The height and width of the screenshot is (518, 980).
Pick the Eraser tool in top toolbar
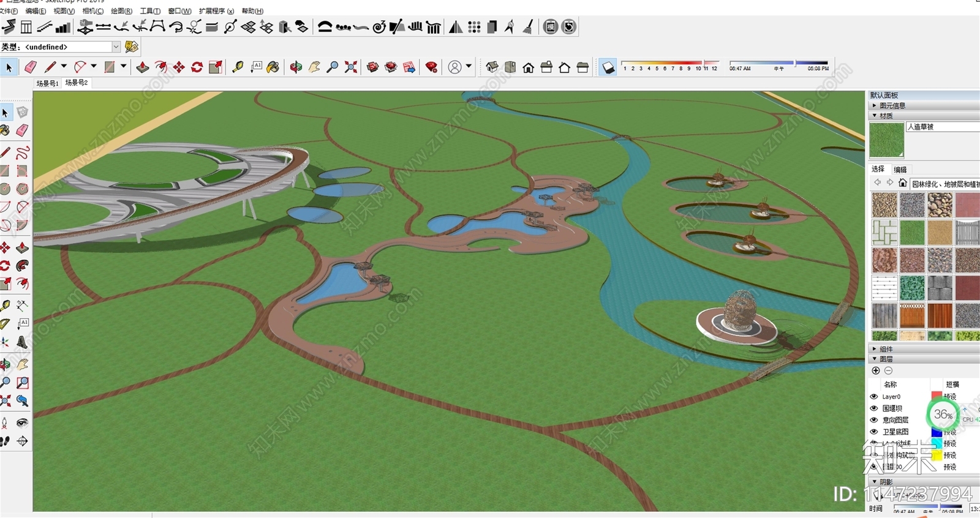(x=30, y=67)
